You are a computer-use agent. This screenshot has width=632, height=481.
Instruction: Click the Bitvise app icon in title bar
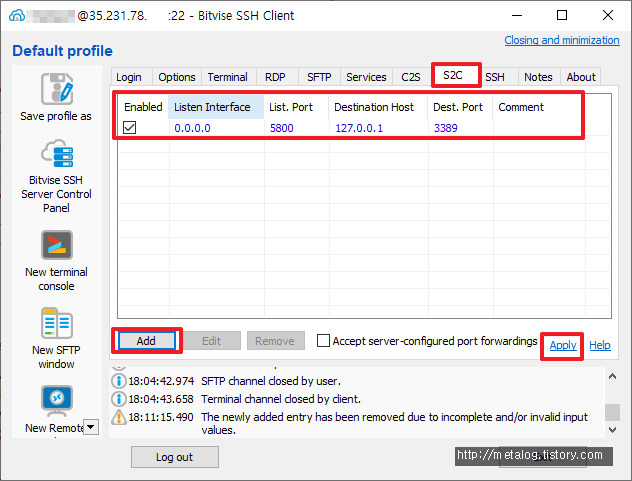click(x=17, y=16)
